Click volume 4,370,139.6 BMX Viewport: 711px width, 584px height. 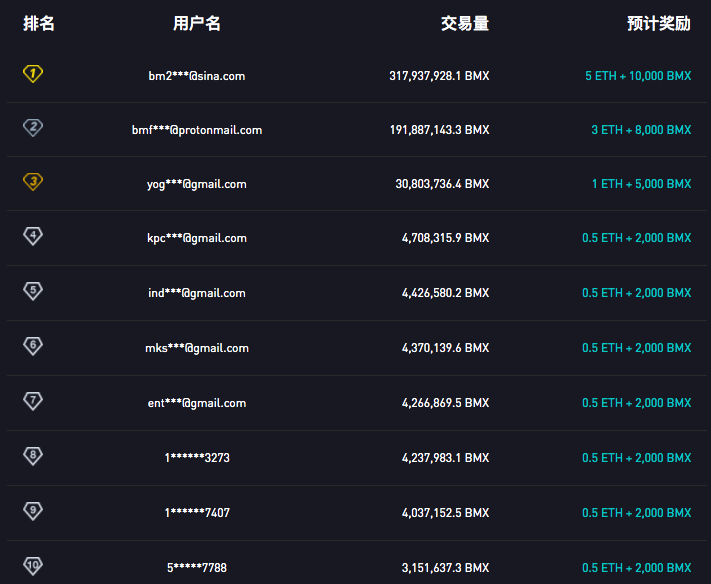[x=446, y=348]
